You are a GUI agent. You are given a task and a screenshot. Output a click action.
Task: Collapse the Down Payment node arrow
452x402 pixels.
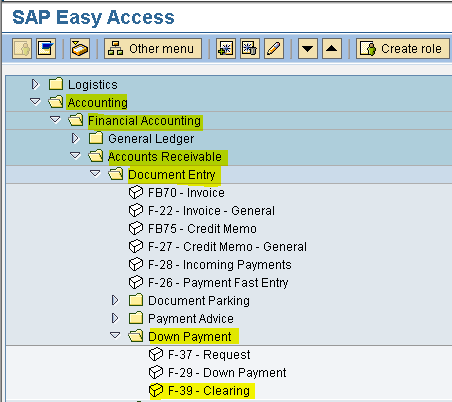tap(115, 335)
